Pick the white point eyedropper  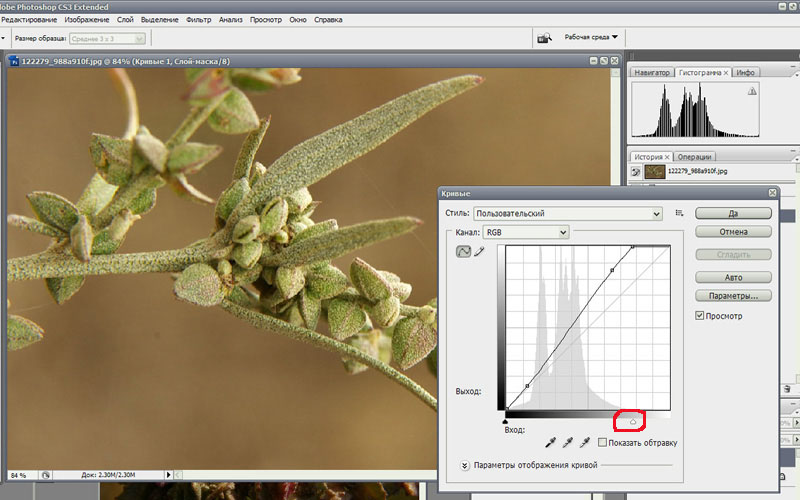[586, 442]
